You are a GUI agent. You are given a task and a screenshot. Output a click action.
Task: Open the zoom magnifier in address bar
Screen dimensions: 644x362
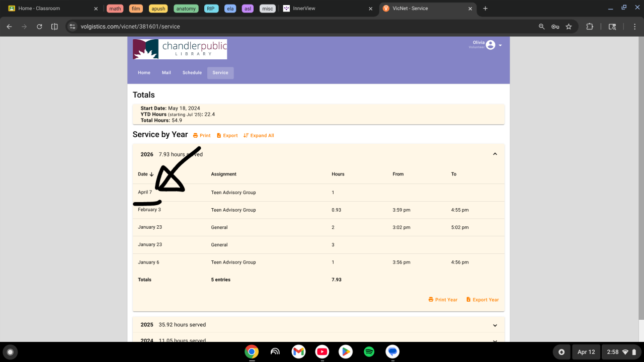point(541,27)
